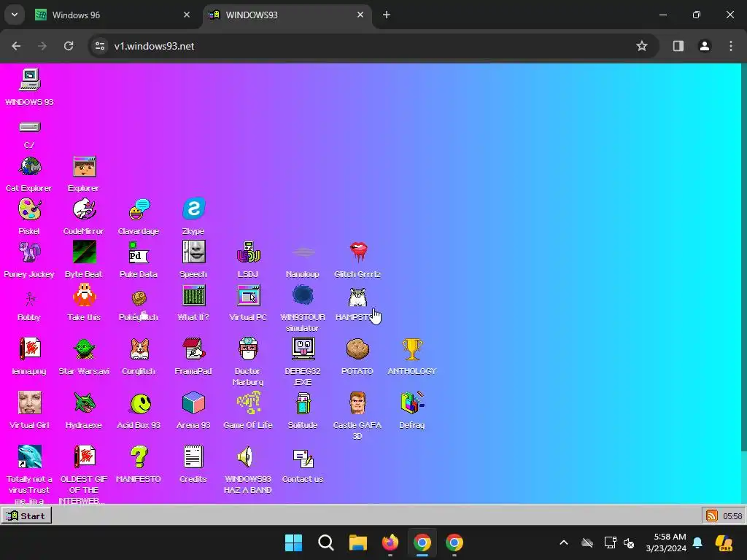The width and height of the screenshot is (747, 560).
Task: Launch Doctor Marburg
Action: coord(248,349)
